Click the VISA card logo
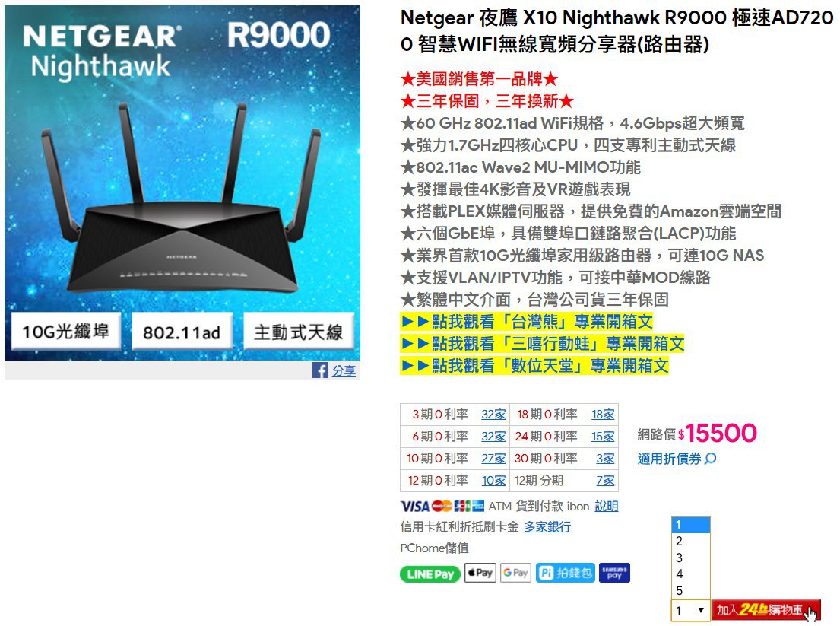 414,506
